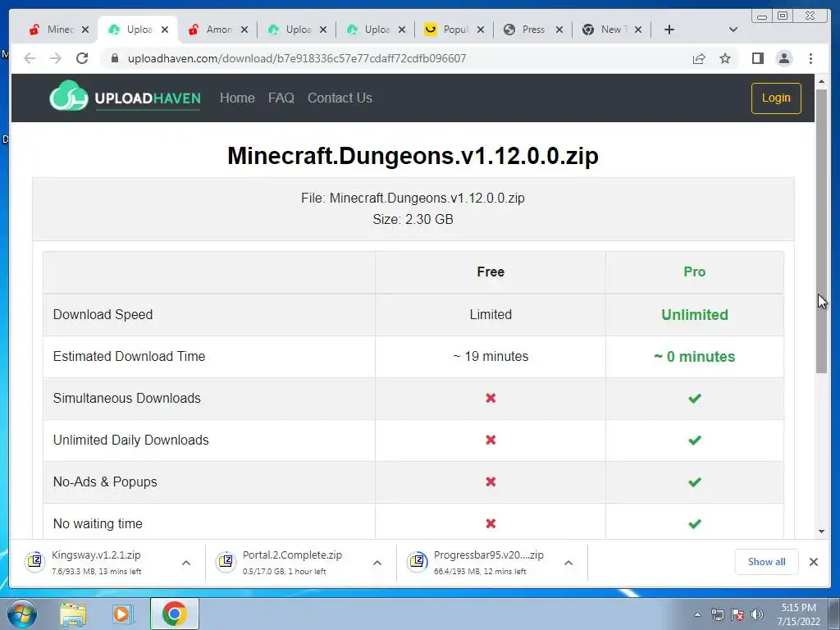This screenshot has width=840, height=630.
Task: Click the browser Back arrow
Action: tap(30, 58)
